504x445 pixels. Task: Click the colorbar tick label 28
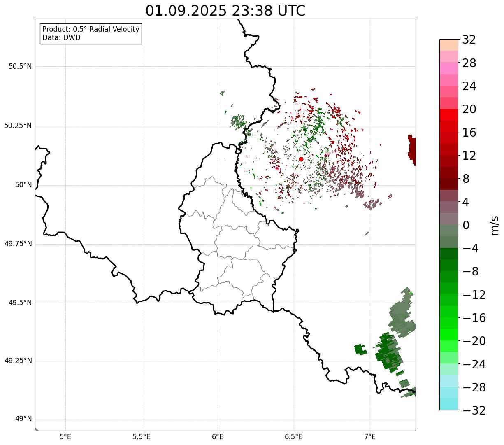469,63
